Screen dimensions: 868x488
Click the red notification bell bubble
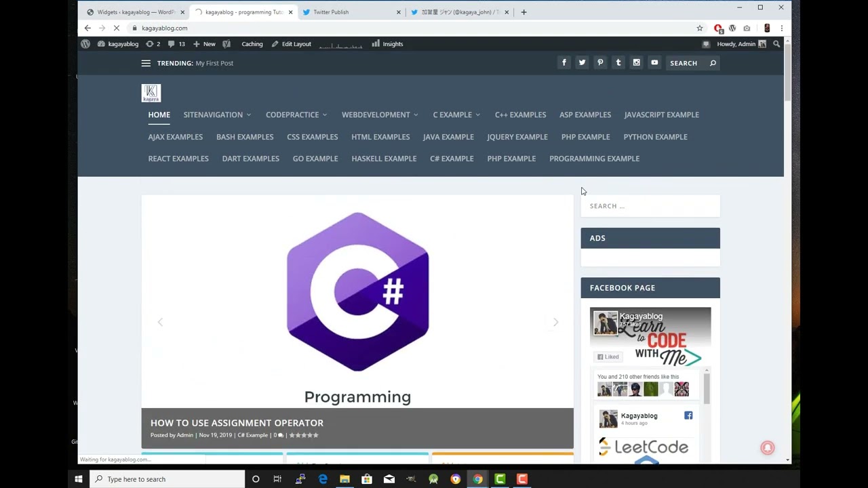coord(768,447)
